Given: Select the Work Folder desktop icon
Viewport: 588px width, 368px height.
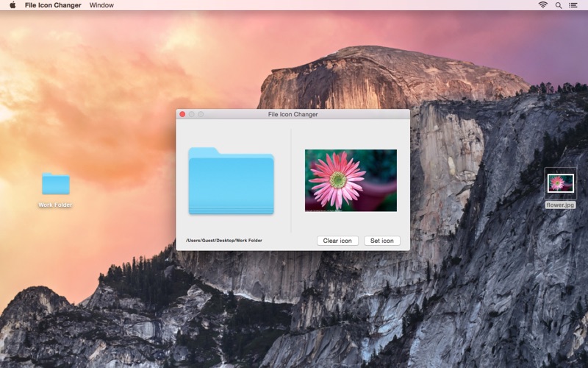Looking at the screenshot, I should (x=56, y=183).
